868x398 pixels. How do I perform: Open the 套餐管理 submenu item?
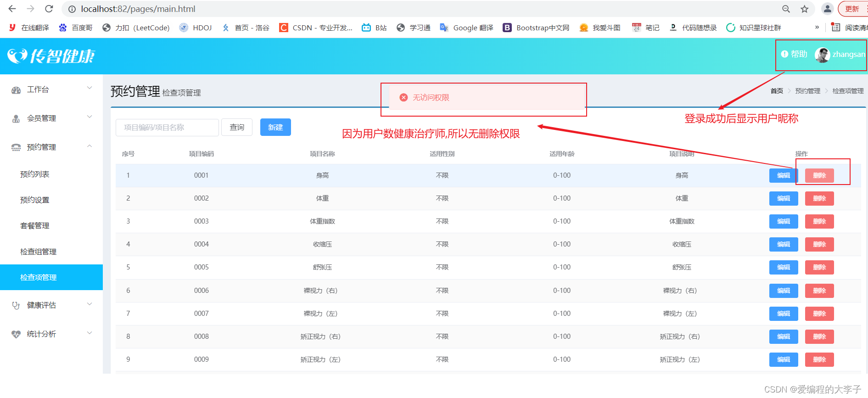pos(51,225)
